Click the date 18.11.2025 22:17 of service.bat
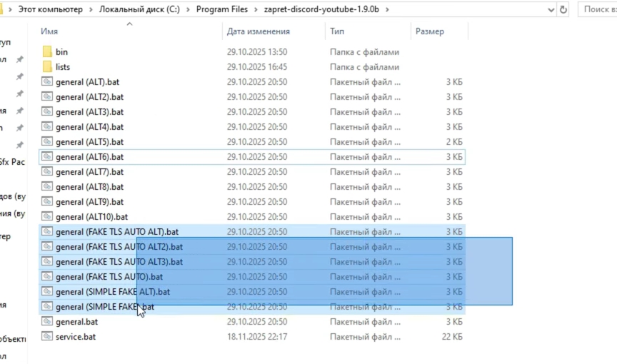This screenshot has width=617, height=364. (257, 336)
